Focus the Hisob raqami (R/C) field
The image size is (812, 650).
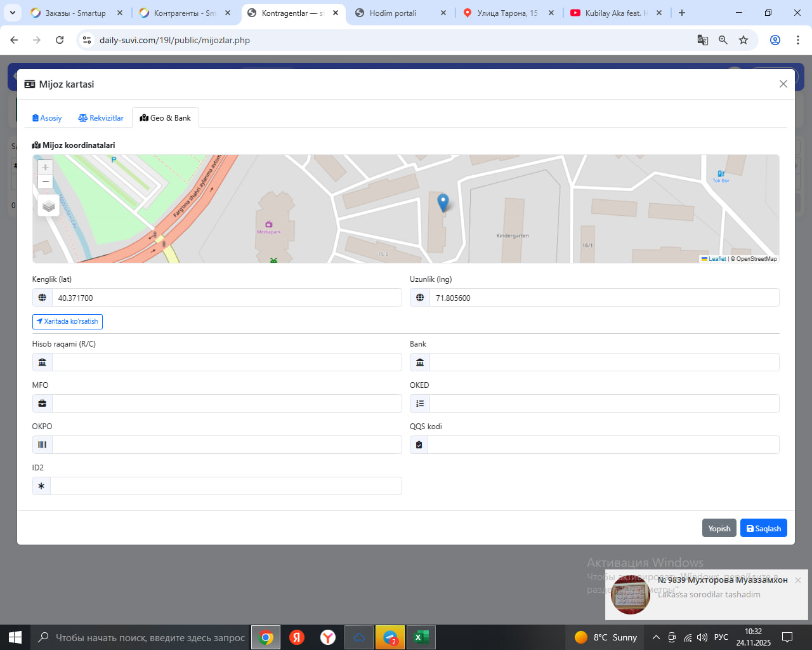226,362
